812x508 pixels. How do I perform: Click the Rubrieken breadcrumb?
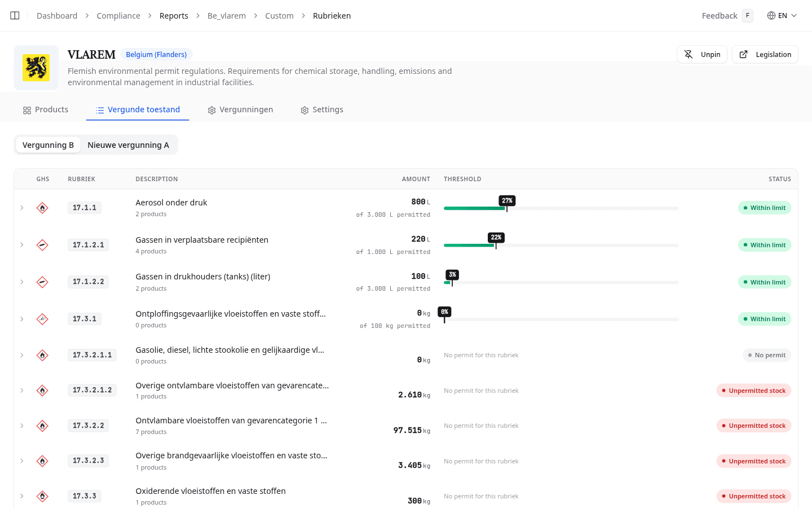pos(332,16)
